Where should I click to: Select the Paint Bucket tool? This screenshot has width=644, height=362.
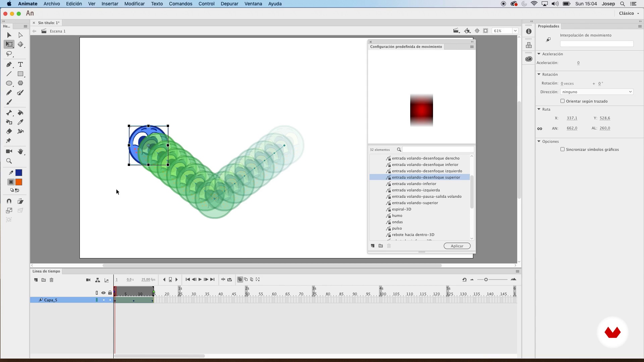[20, 113]
